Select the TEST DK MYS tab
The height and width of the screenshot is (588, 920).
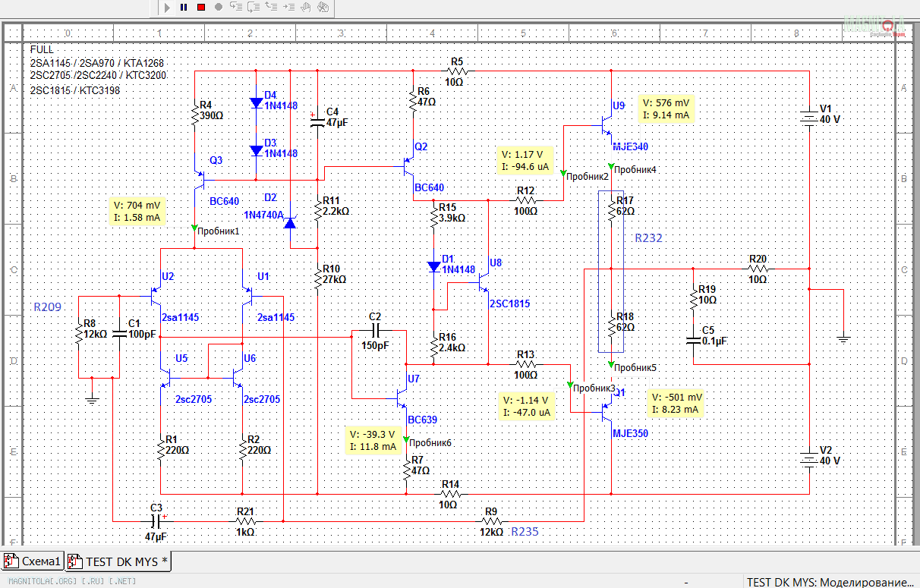coord(119,561)
